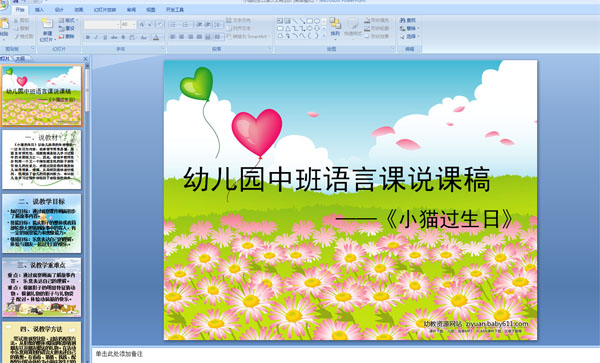Expand the Layout (版式) dropdown

coord(68,20)
